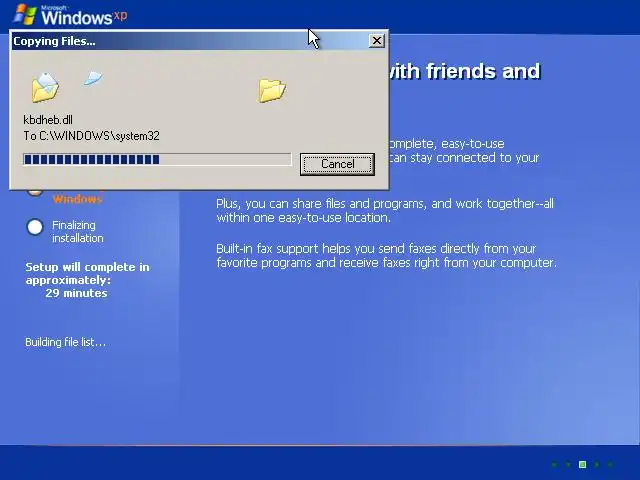The height and width of the screenshot is (480, 640).
Task: Click the destination folder icon
Action: coord(272,90)
